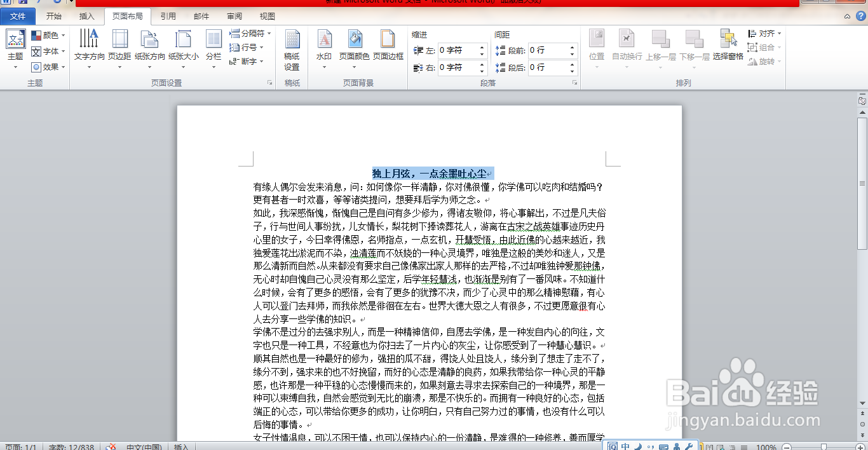The height and width of the screenshot is (450, 868).
Task: Click the 段后 spacing after field
Action: 548,67
